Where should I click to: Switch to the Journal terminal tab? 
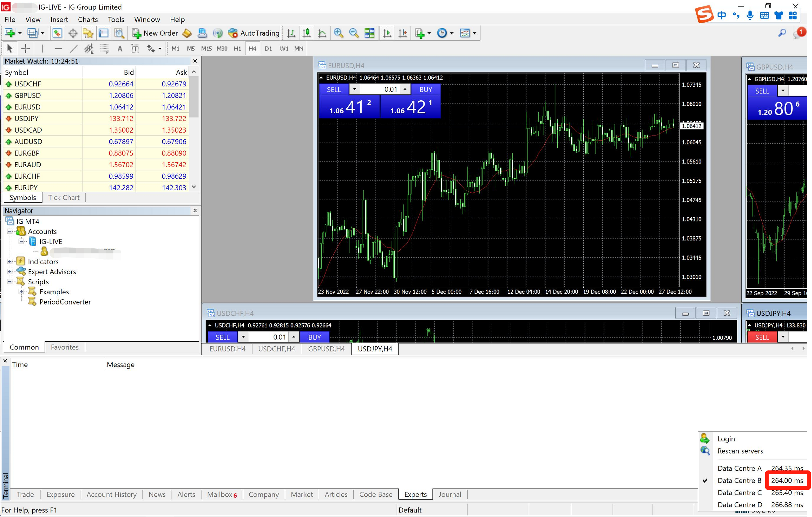[450, 494]
